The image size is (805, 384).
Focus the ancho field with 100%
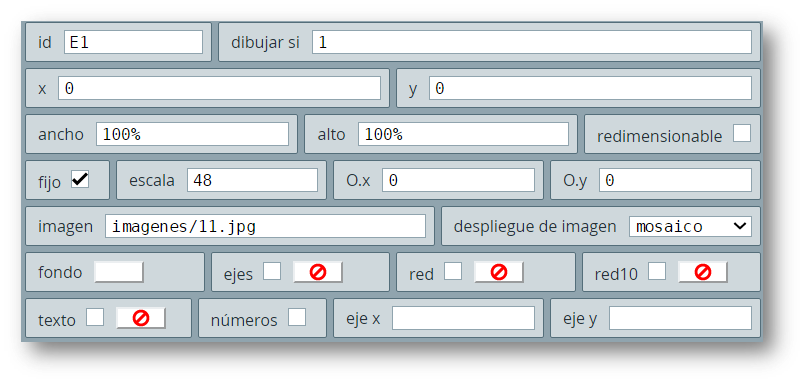(x=193, y=134)
